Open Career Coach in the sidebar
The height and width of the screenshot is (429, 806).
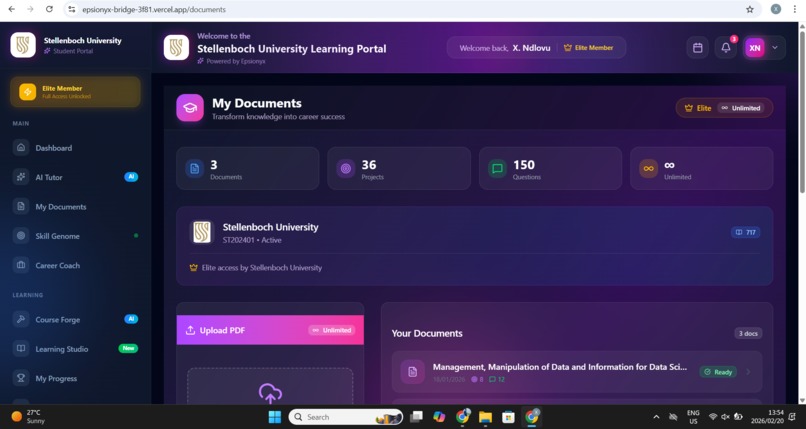tap(75, 265)
